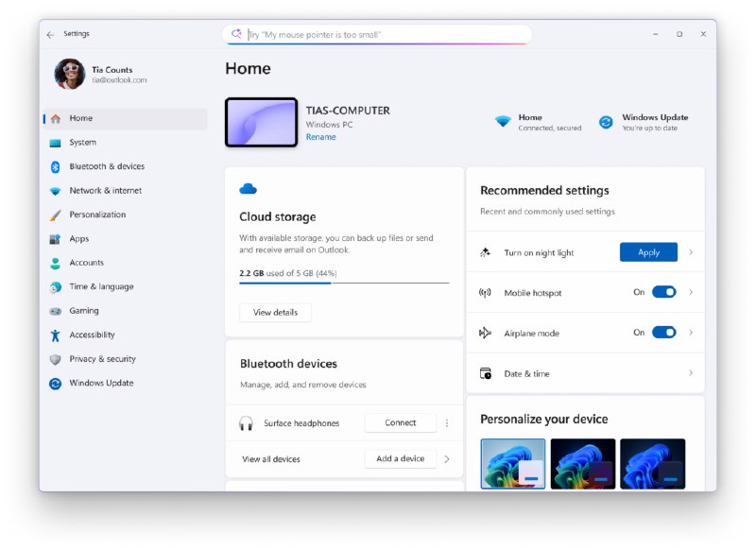Select the first wallpaper theme thumbnail
Image resolution: width=756 pixels, height=550 pixels.
tap(513, 464)
